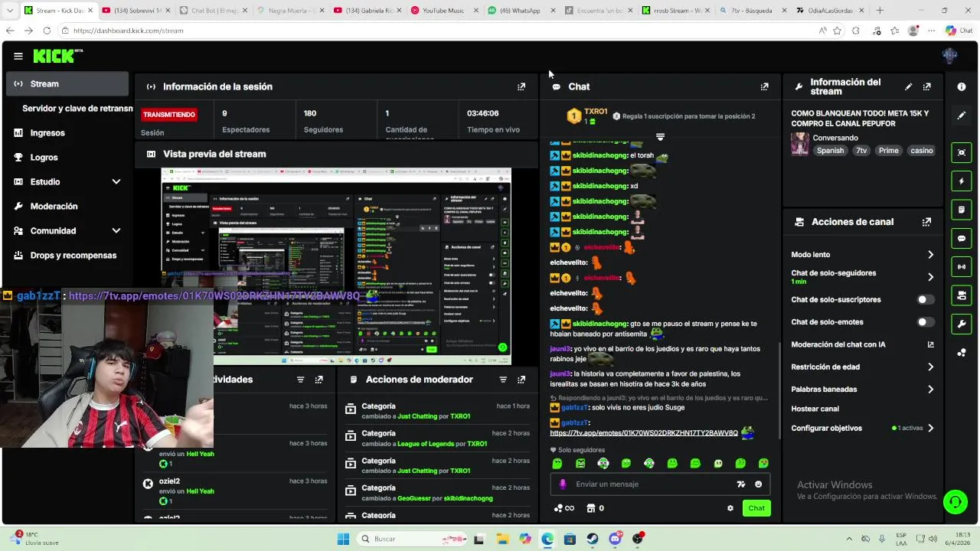Screen dimensions: 980x551
Task: Click the casino tag
Action: pos(922,151)
